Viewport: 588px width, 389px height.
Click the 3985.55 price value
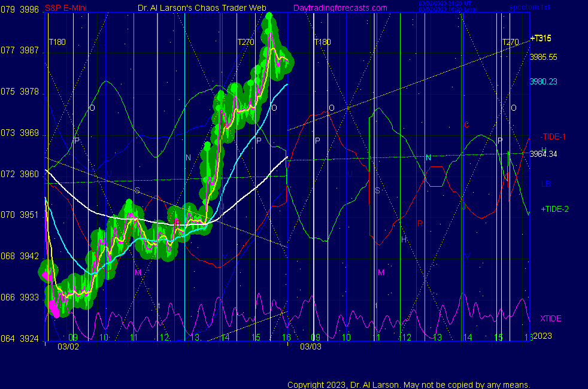click(543, 57)
